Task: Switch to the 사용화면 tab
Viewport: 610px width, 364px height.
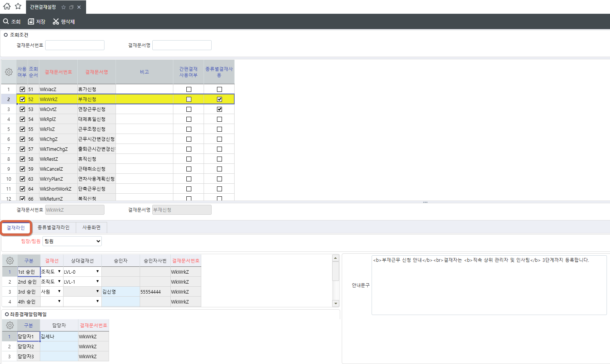Action: click(91, 227)
